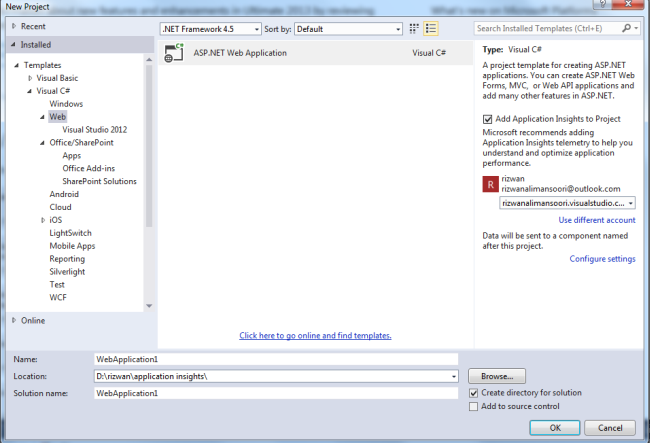Click the help question mark button
The width and height of the screenshot is (650, 443).
click(603, 4)
